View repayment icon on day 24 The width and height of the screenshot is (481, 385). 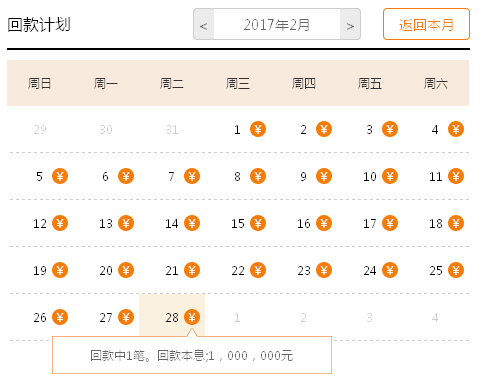[390, 270]
